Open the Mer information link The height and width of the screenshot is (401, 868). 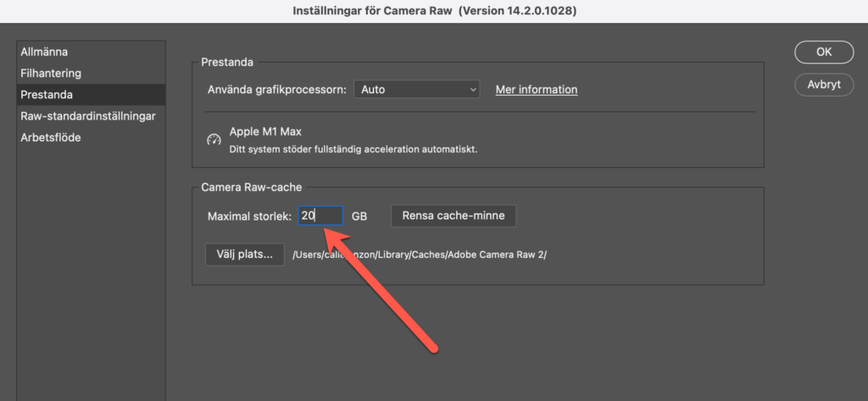[536, 89]
